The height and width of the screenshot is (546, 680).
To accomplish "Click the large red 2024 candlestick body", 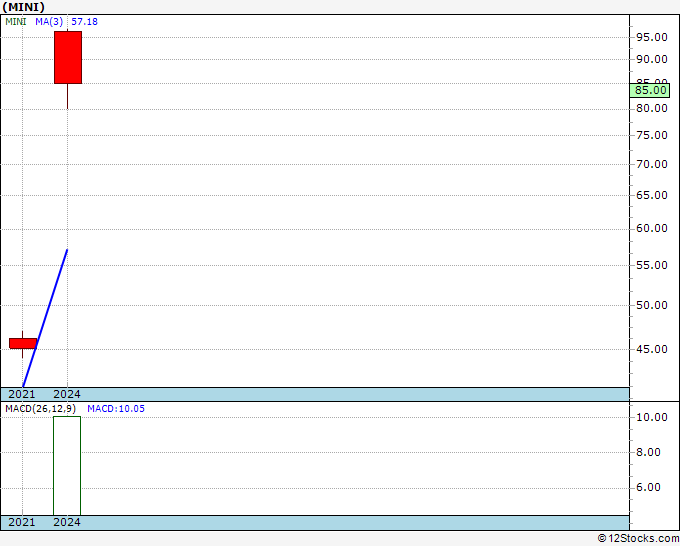I will coord(68,57).
